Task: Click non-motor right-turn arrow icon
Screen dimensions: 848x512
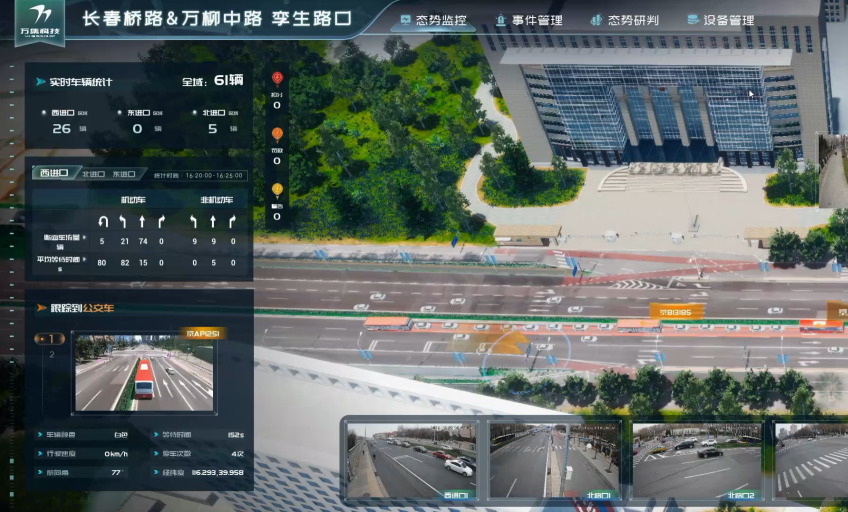Action: click(x=233, y=221)
